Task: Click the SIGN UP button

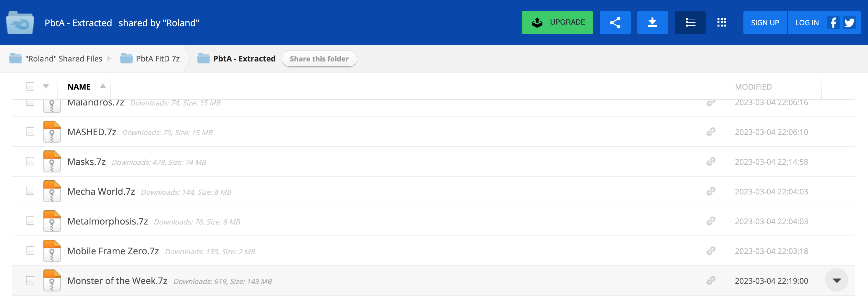Action: [765, 23]
